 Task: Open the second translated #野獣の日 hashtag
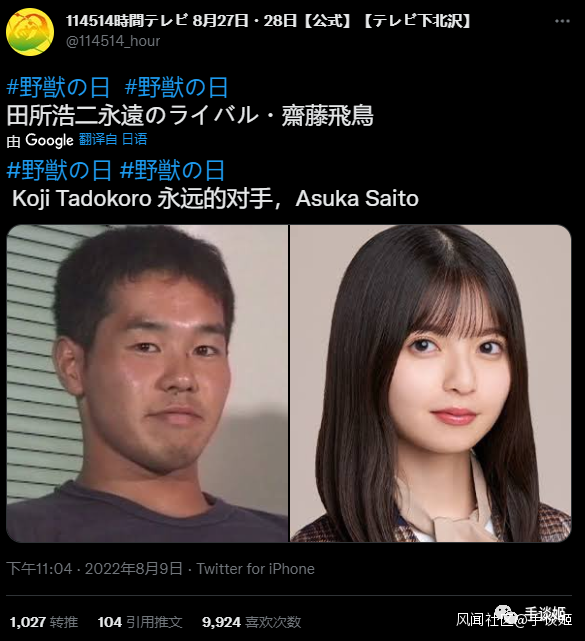point(172,170)
